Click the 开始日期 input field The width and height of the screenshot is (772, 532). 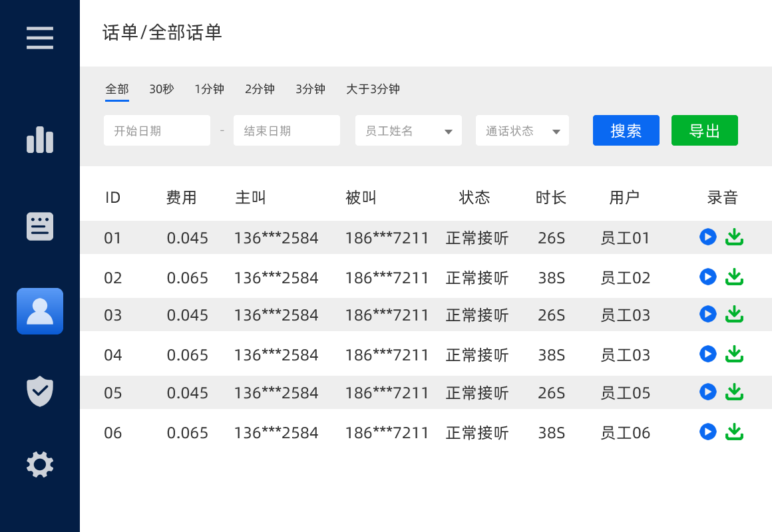(x=157, y=131)
